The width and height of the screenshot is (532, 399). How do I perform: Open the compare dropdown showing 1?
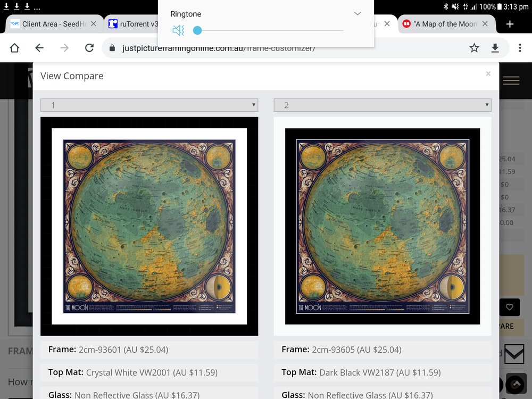(x=149, y=105)
